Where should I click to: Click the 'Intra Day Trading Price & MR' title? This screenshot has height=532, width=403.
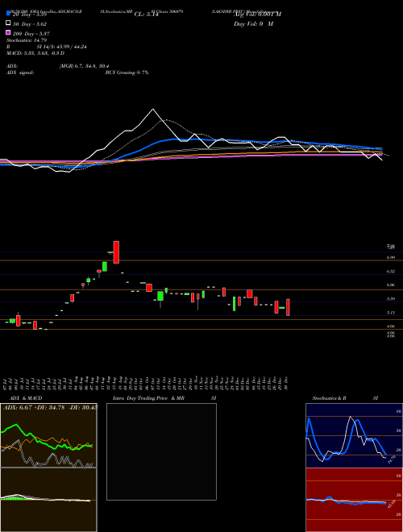(x=148, y=398)
